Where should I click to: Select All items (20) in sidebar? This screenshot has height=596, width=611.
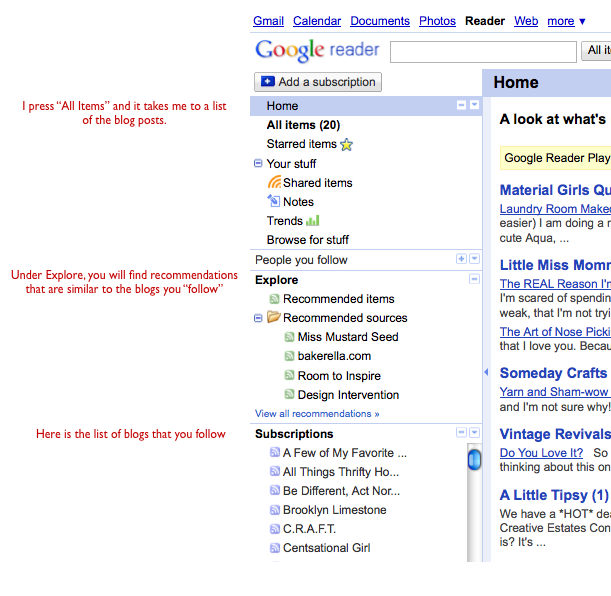click(x=303, y=125)
